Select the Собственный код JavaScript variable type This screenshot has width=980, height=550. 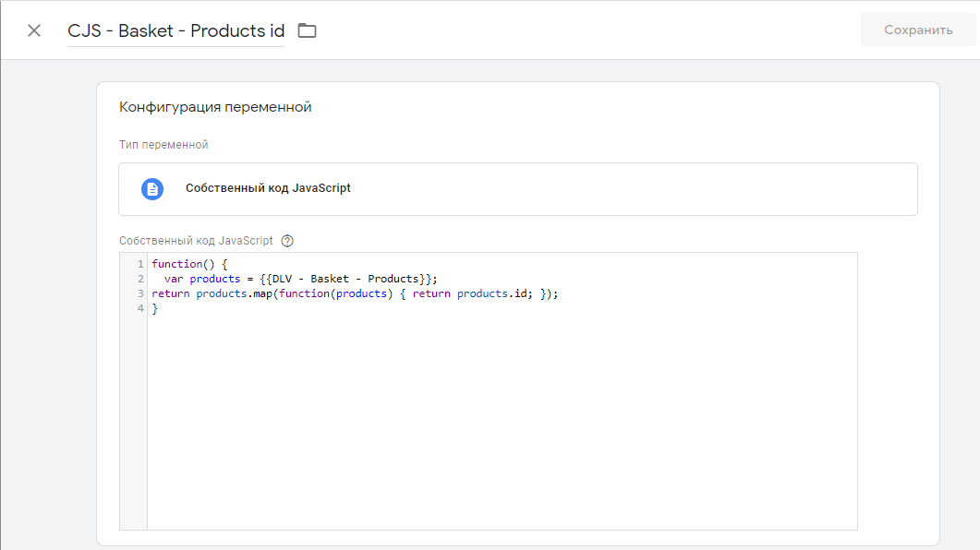518,189
